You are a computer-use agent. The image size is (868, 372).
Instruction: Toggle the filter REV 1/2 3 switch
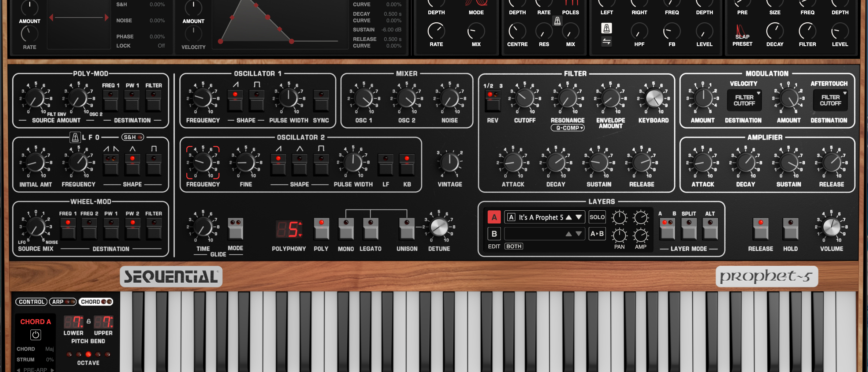pyautogui.click(x=492, y=100)
